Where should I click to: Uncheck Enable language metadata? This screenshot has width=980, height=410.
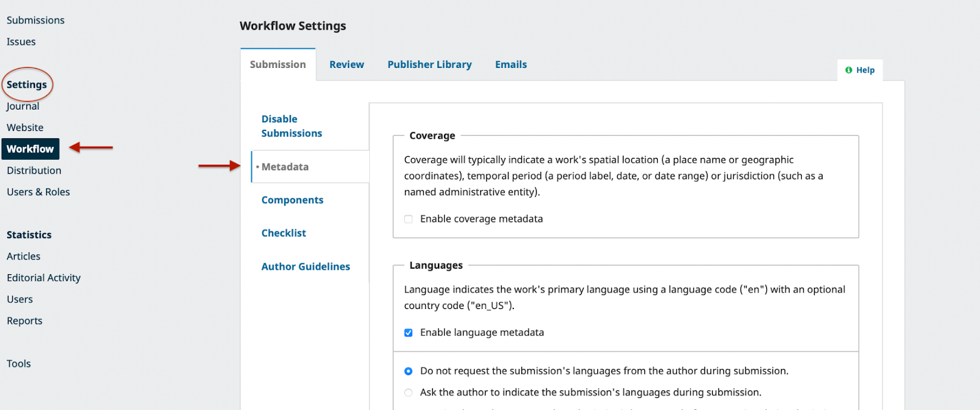pyautogui.click(x=409, y=333)
